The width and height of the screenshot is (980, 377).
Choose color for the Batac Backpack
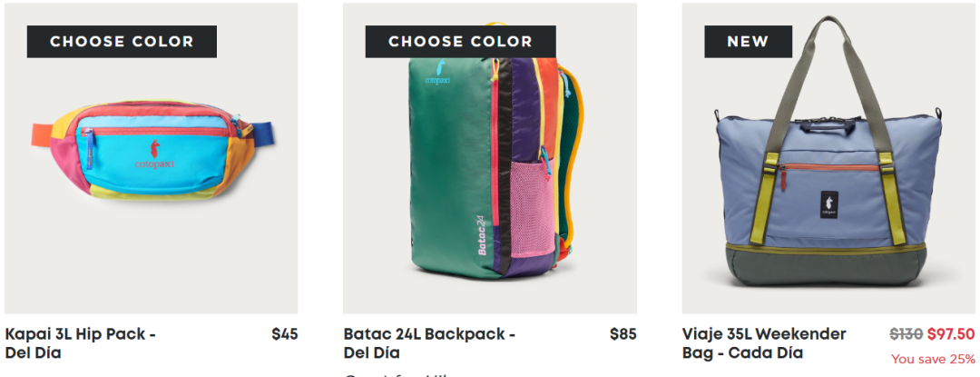[461, 41]
